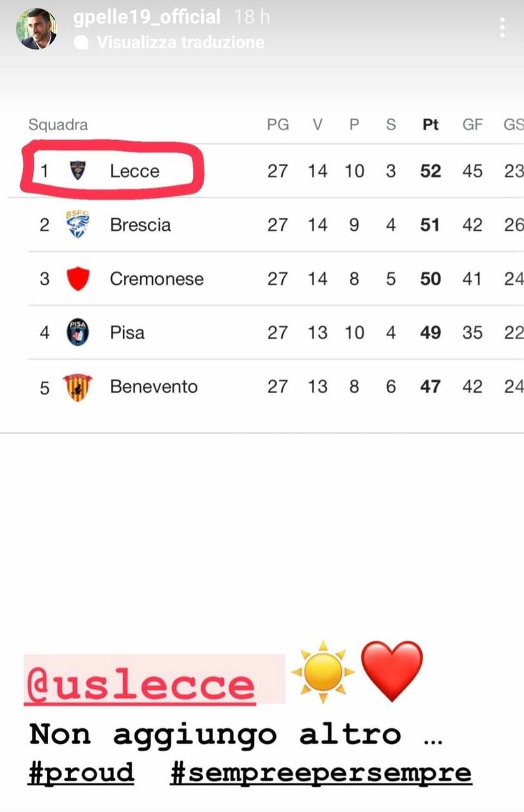The width and height of the screenshot is (524, 812).
Task: Open the gpelle19_official profile picture
Action: (x=36, y=29)
